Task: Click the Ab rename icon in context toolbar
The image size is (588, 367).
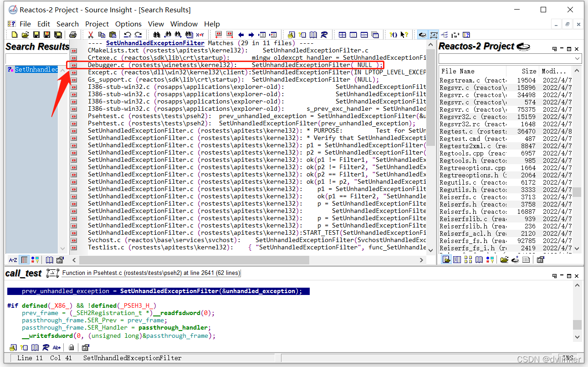Action: pos(57,347)
